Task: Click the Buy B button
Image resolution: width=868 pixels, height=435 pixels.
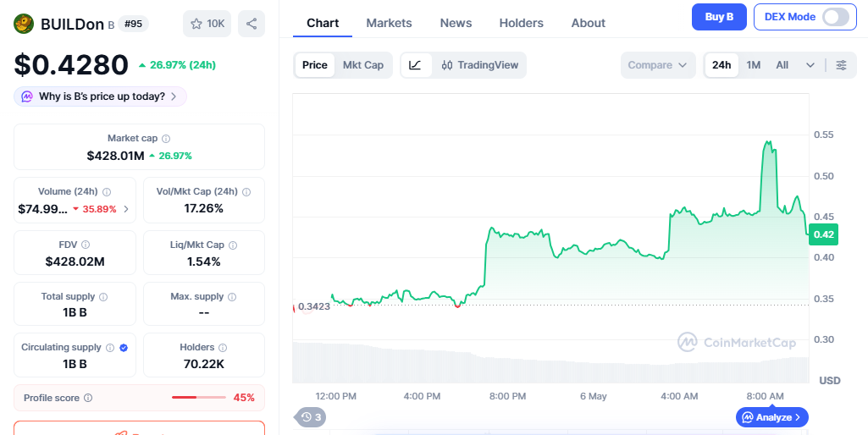Action: [719, 17]
